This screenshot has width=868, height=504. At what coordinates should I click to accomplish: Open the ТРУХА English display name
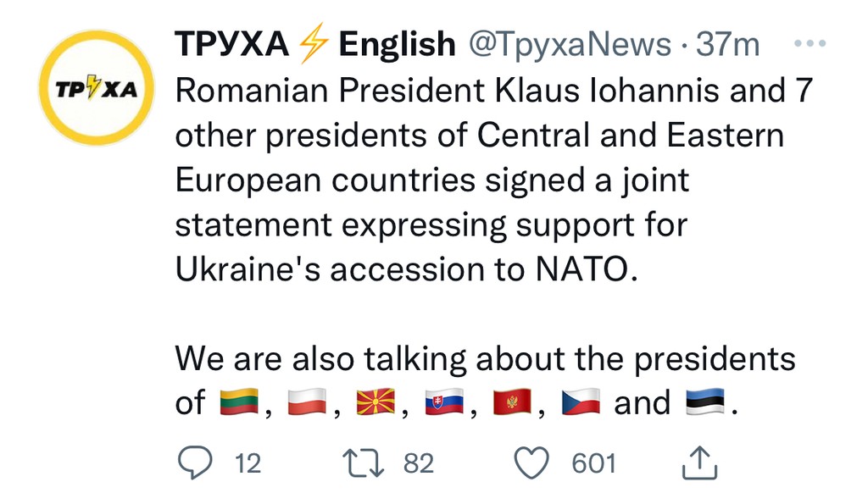[x=314, y=45]
